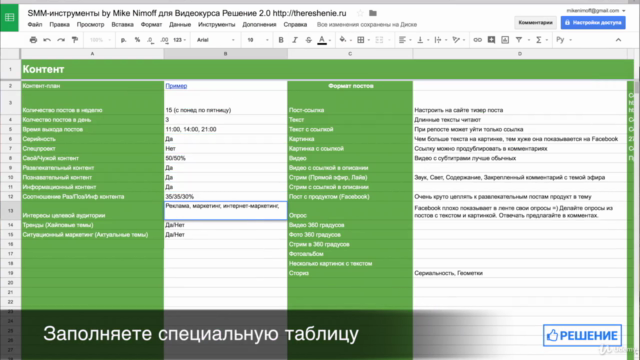Select row 13 header

pyautogui.click(x=10, y=211)
